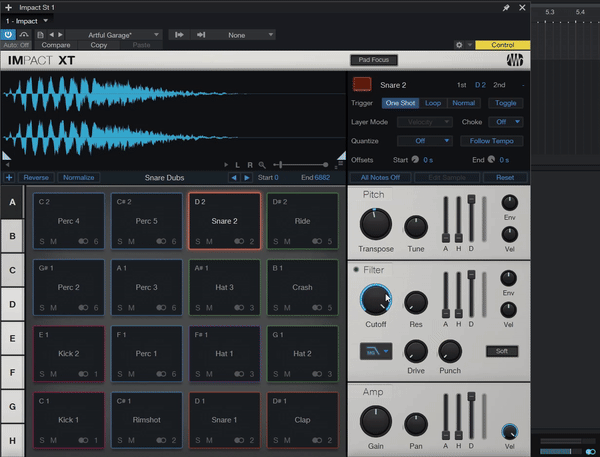The image size is (600, 457).
Task: Enable the Filter section power dot
Action: (356, 270)
